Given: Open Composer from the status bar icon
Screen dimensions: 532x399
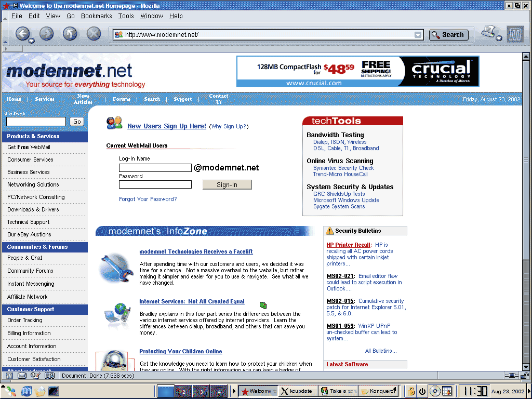Looking at the screenshot, I should (x=35, y=375).
